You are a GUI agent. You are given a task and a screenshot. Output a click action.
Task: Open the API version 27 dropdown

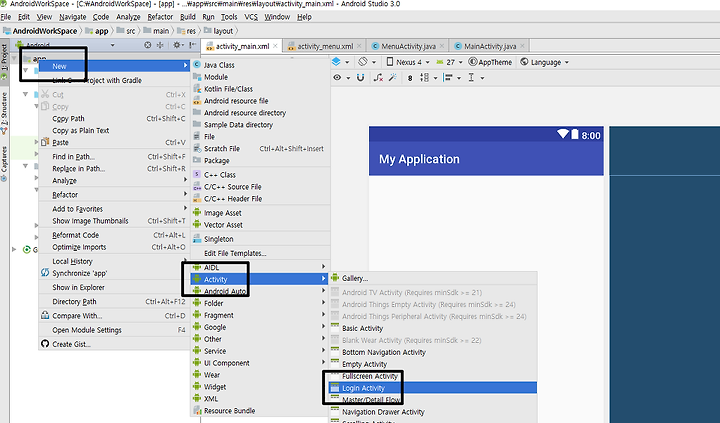pyautogui.click(x=450, y=62)
